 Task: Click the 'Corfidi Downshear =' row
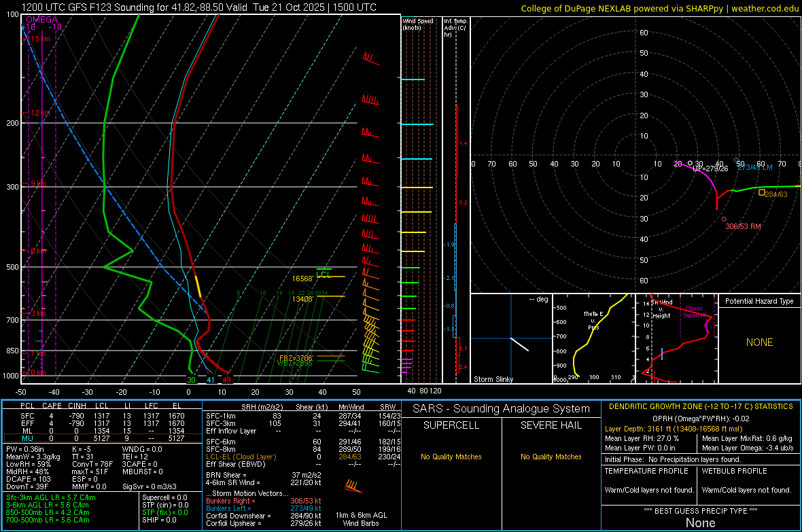[264, 516]
